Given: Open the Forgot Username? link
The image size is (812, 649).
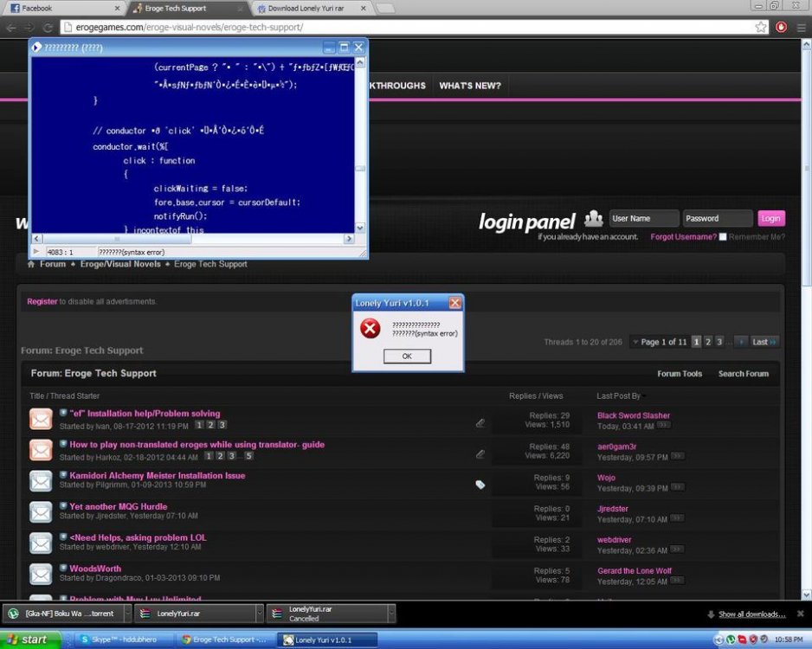Looking at the screenshot, I should 683,237.
